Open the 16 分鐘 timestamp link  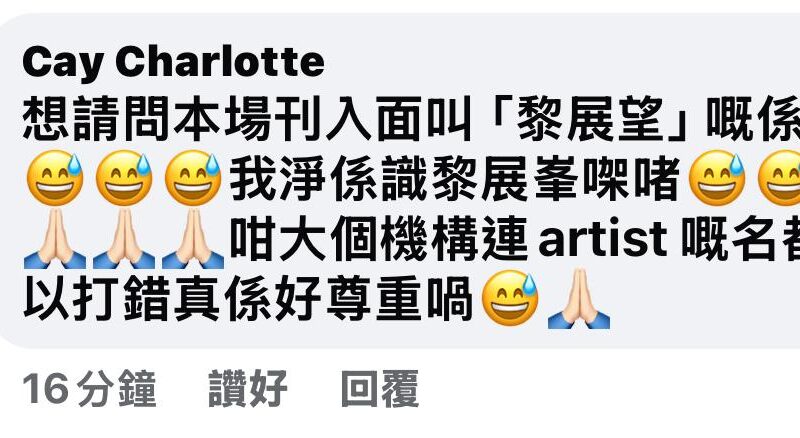point(89,389)
